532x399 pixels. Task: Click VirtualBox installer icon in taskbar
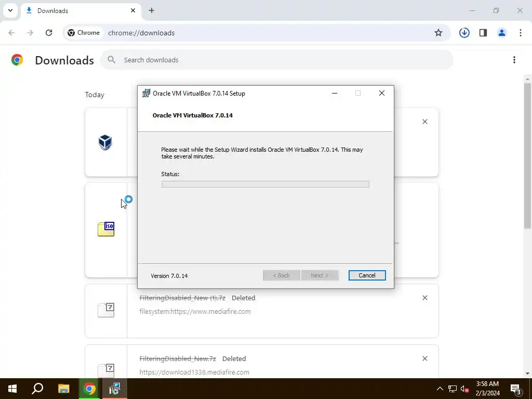[x=115, y=389]
